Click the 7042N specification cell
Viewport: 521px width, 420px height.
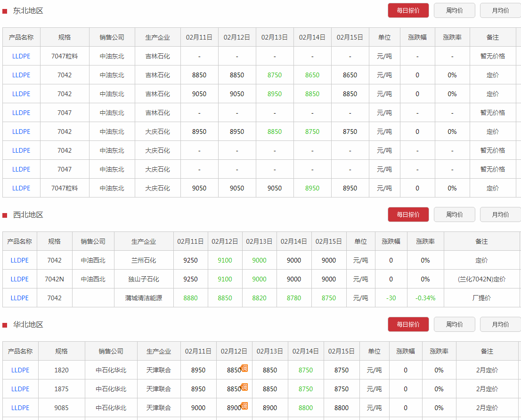pyautogui.click(x=55, y=280)
